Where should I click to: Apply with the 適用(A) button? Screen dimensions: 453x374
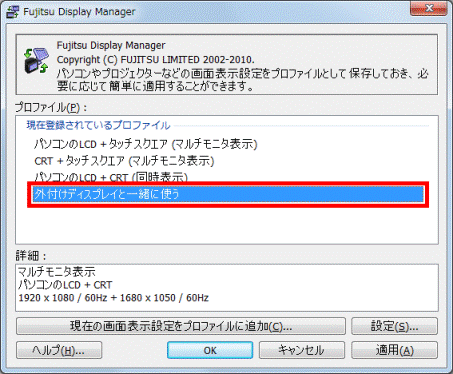coord(394,350)
